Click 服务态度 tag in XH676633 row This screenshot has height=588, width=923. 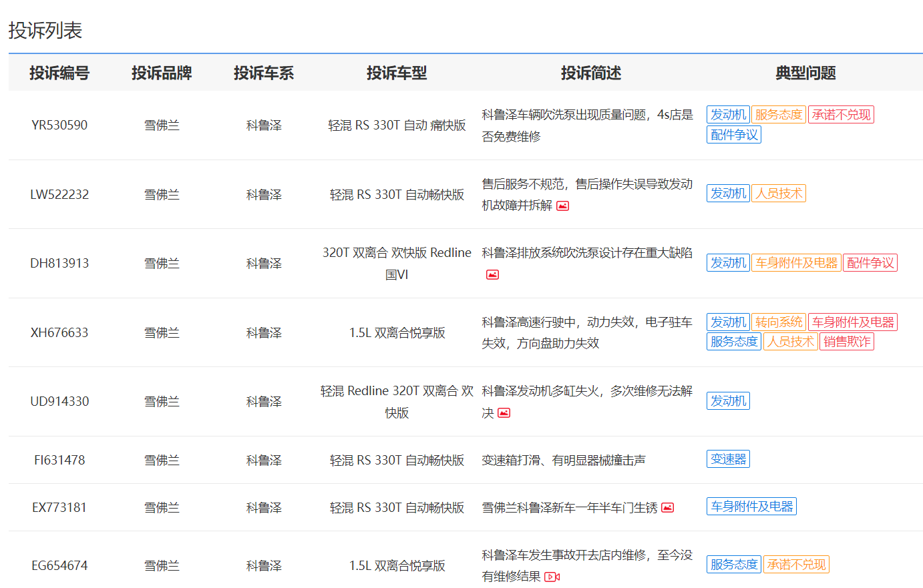point(734,342)
